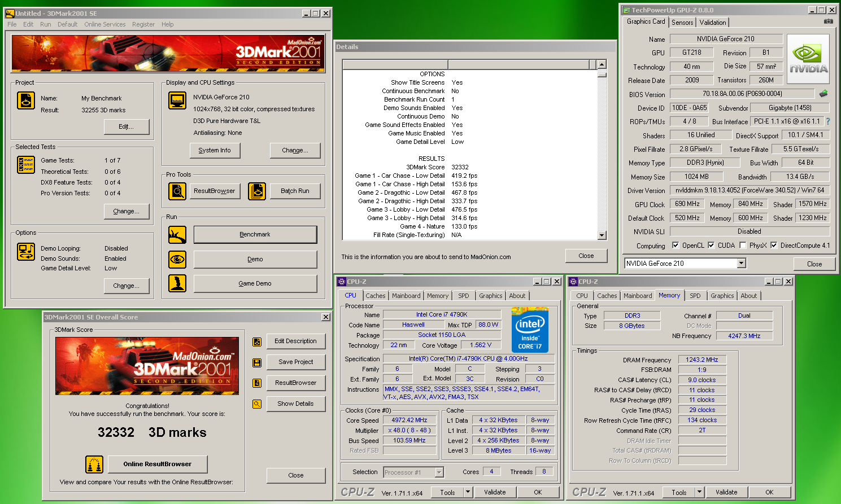Open Caches tab in CPU-Z Memory window
This screenshot has width=841, height=504.
pyautogui.click(x=607, y=296)
